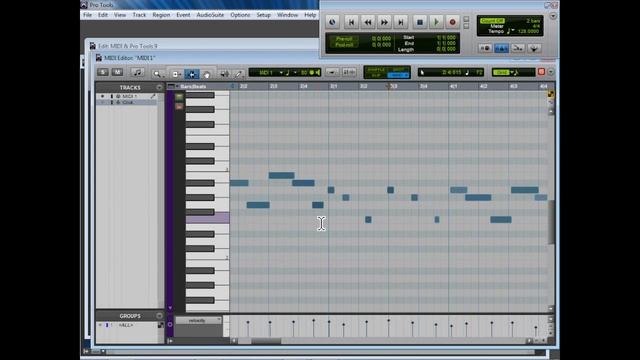Toggle the Count Off indicator

pos(492,20)
